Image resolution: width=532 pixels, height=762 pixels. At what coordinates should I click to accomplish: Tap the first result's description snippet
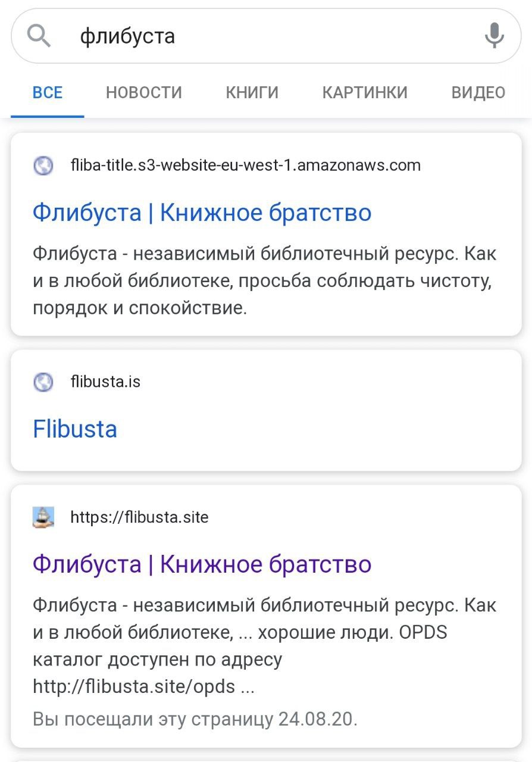[x=265, y=282]
